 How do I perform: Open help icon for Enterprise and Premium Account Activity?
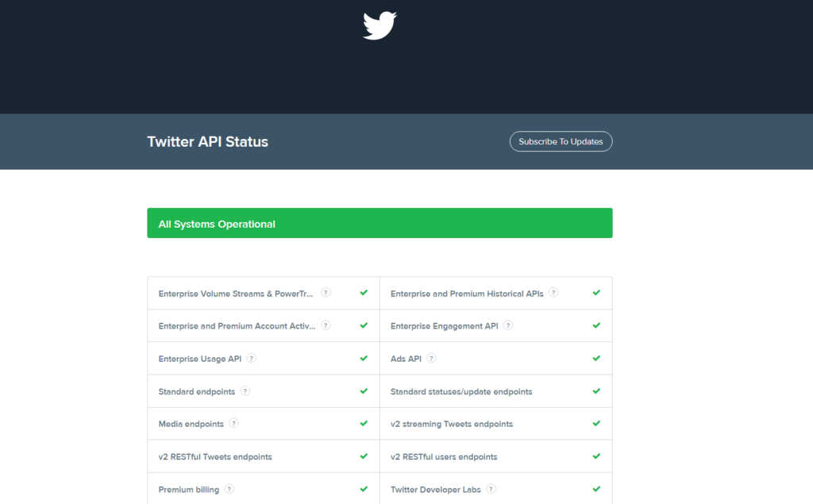coord(326,325)
